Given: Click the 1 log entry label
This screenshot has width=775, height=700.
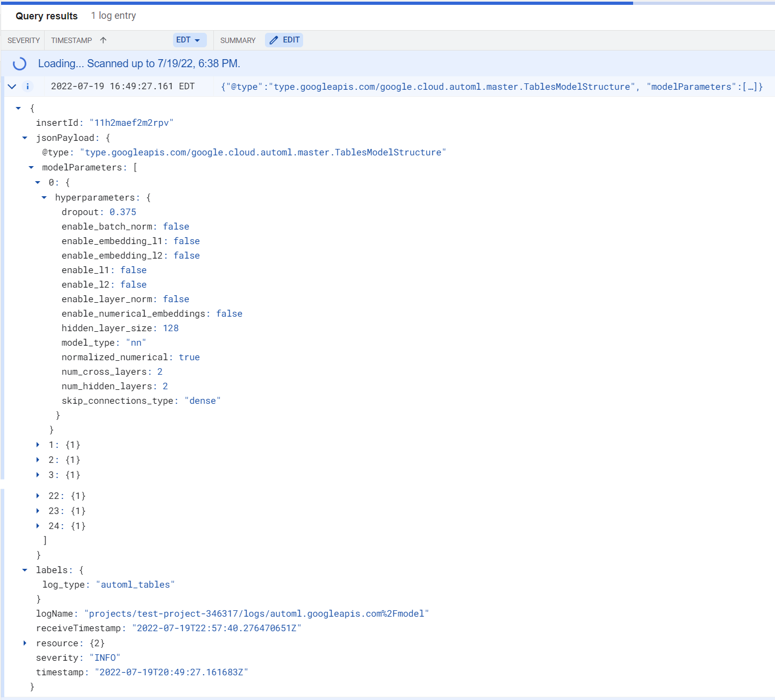Looking at the screenshot, I should [113, 16].
